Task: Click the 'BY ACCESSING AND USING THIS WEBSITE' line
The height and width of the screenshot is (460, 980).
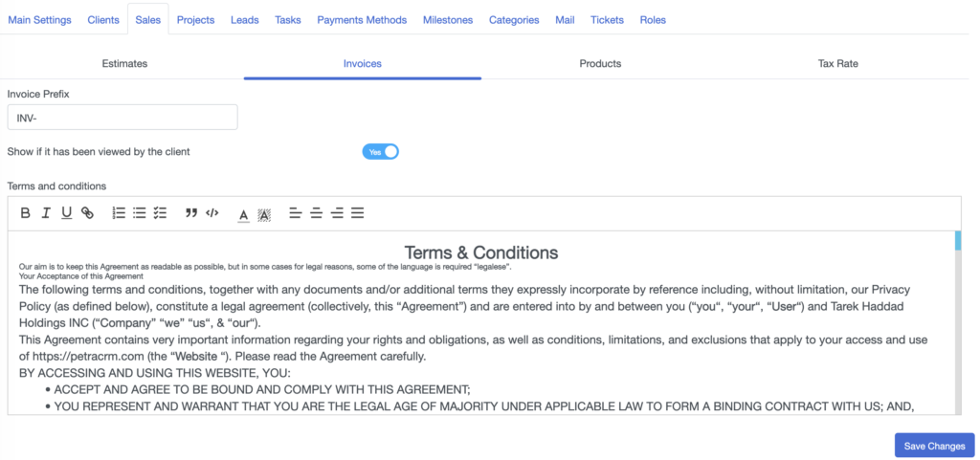Action: pyautogui.click(x=155, y=374)
